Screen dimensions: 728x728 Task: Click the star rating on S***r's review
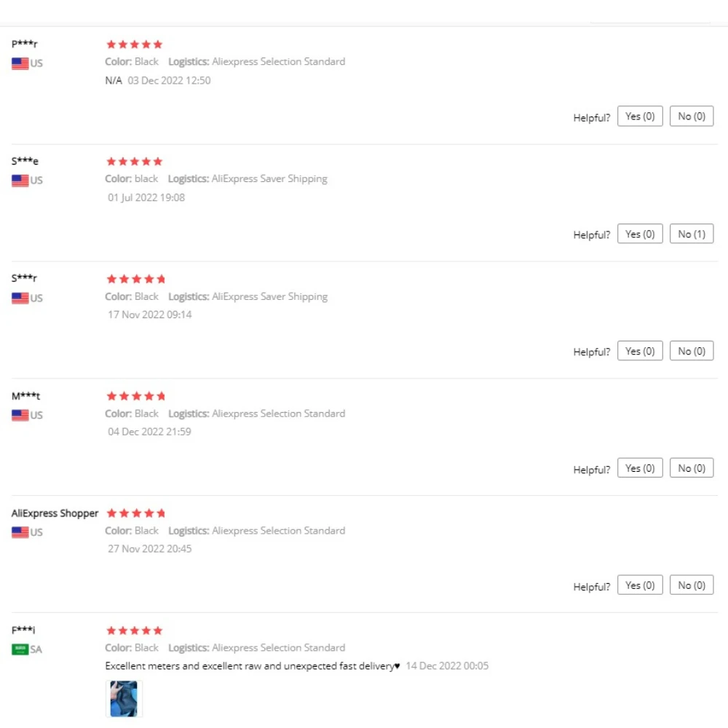click(136, 279)
